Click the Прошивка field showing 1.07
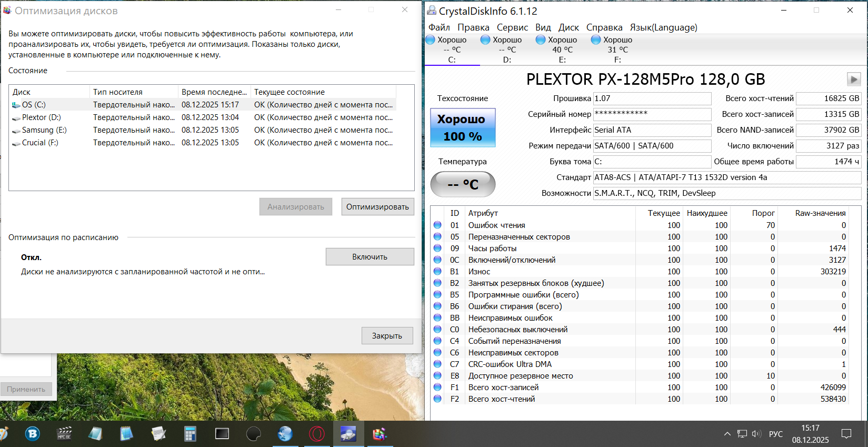The height and width of the screenshot is (447, 868). 652,98
